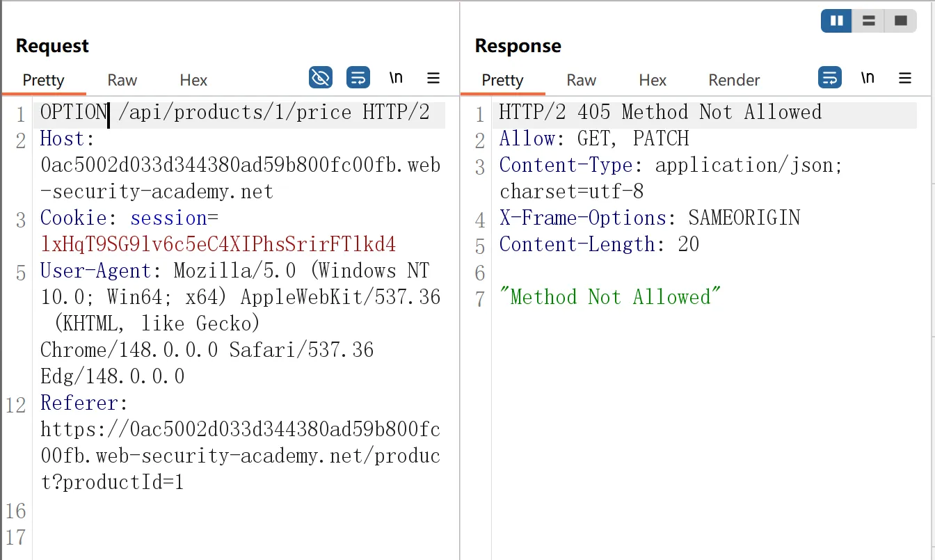935x560 pixels.
Task: Toggle hide non-printable eye icon in Request
Action: click(x=321, y=77)
